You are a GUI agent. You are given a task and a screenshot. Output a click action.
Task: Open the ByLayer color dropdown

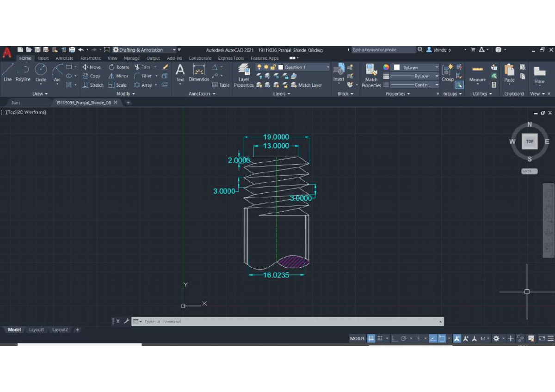coord(437,67)
